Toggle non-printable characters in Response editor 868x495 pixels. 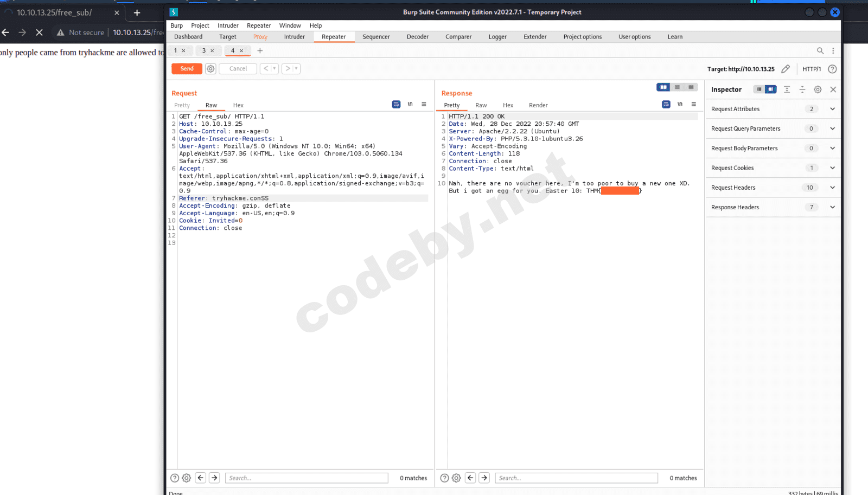680,104
